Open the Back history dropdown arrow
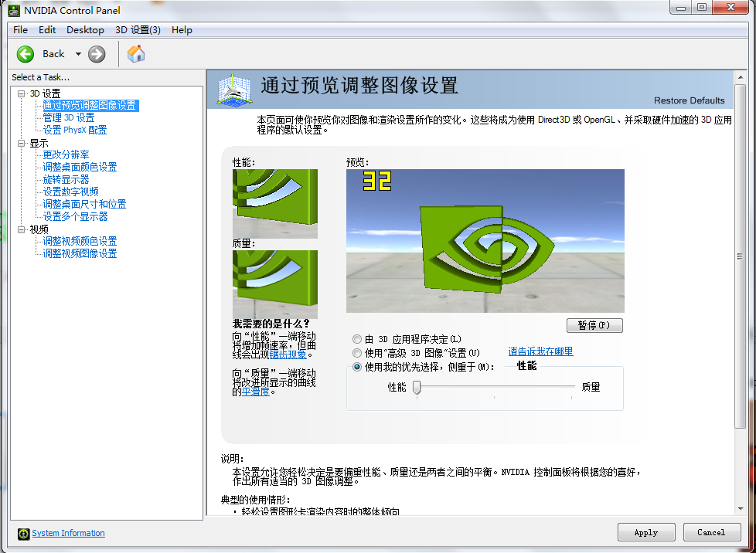Screen dimensions: 756x553 coord(78,54)
